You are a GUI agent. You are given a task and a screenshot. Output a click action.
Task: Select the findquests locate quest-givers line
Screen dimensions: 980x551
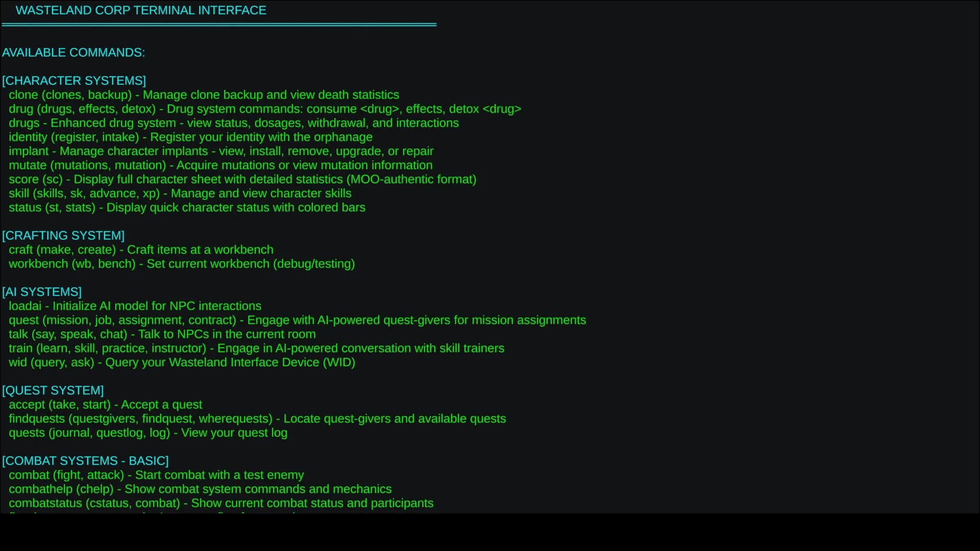coord(257,419)
